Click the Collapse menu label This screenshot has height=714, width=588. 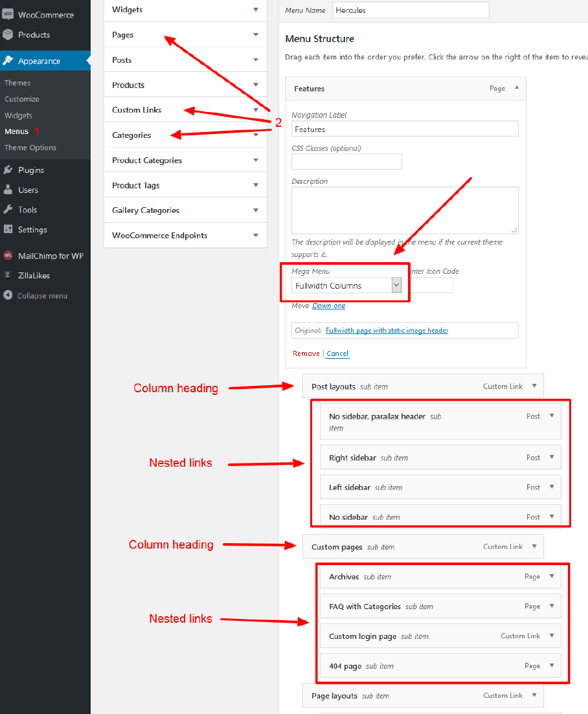[x=42, y=296]
